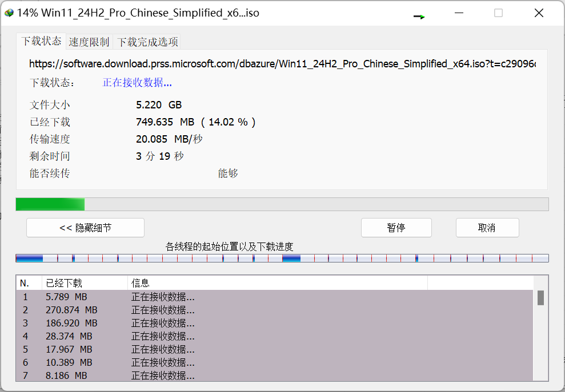Select the 下载状态 tab
Screen dimensions: 565x392
(x=41, y=41)
